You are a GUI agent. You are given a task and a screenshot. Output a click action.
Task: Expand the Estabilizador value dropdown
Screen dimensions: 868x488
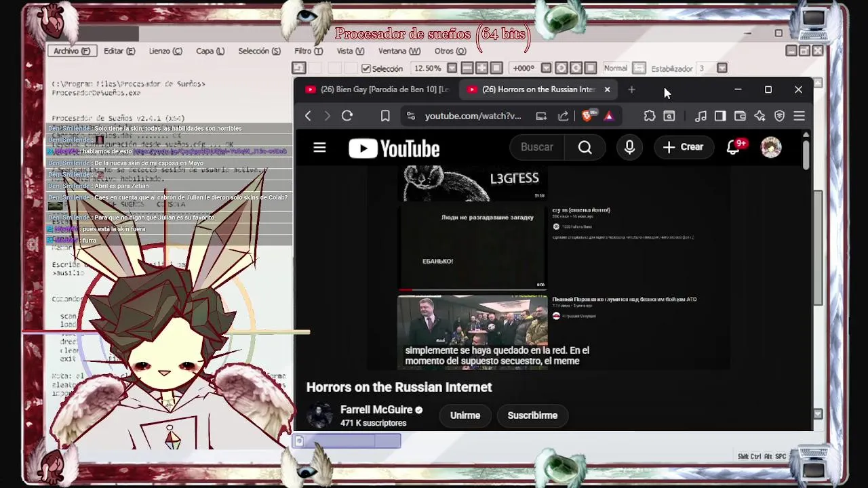tap(722, 68)
